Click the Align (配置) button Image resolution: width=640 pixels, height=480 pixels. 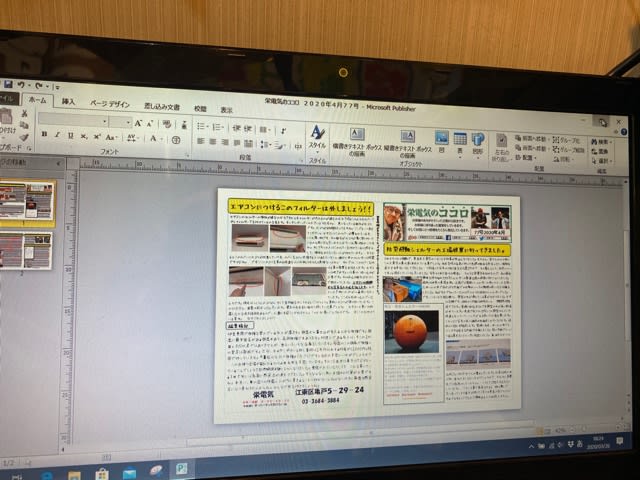(x=525, y=157)
